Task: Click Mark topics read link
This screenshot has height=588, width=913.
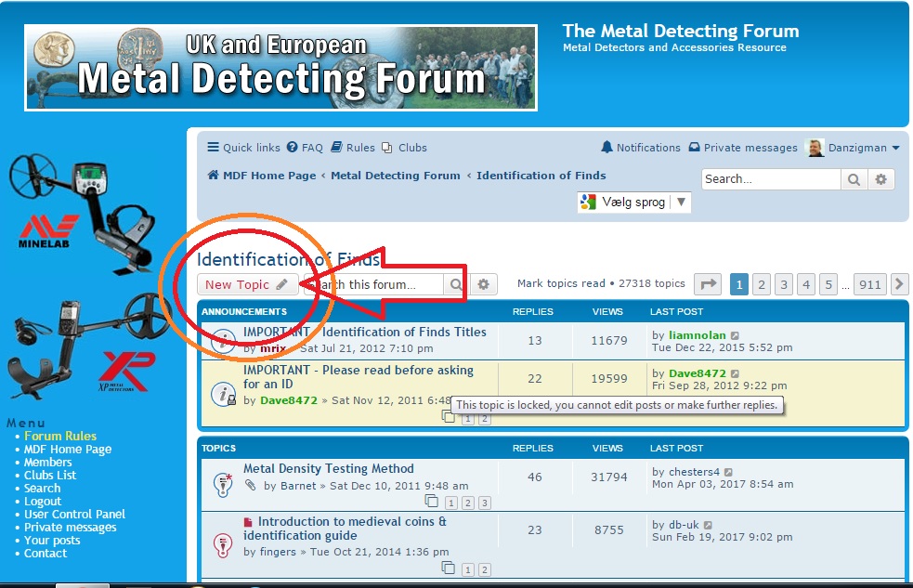Action: click(x=561, y=283)
